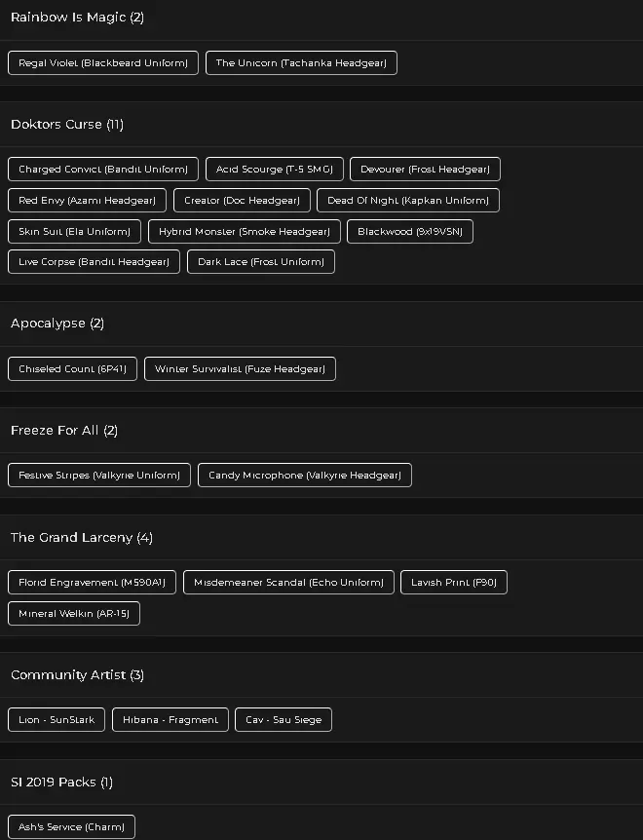The height and width of the screenshot is (840, 643).
Task: Click the Acid Scourge (T-5 SMG) tag
Action: coord(274,170)
